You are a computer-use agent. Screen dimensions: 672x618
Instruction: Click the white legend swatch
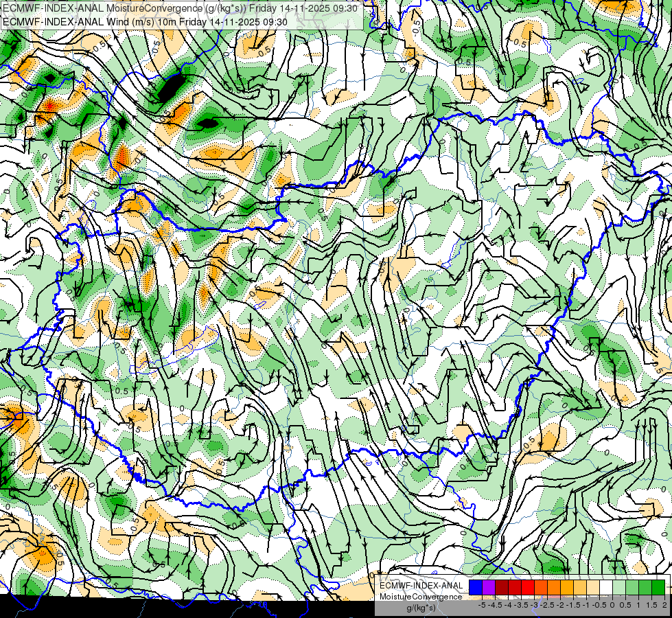click(x=606, y=587)
